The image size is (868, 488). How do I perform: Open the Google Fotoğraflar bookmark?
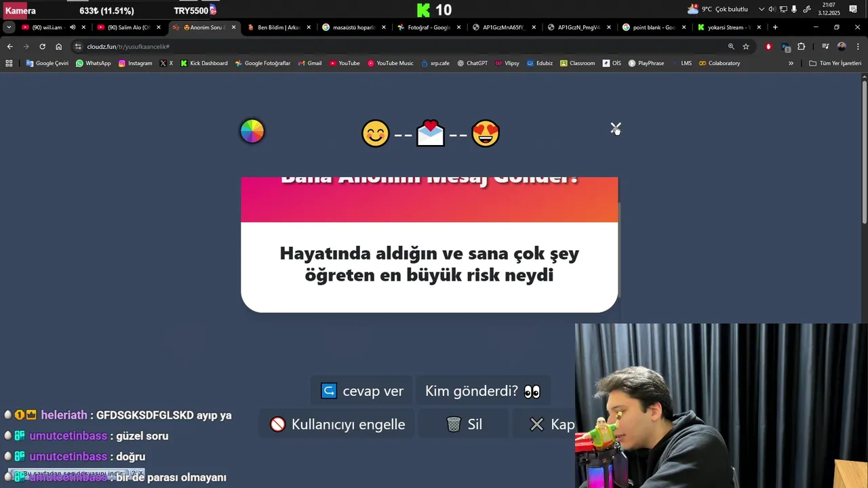pyautogui.click(x=262, y=63)
